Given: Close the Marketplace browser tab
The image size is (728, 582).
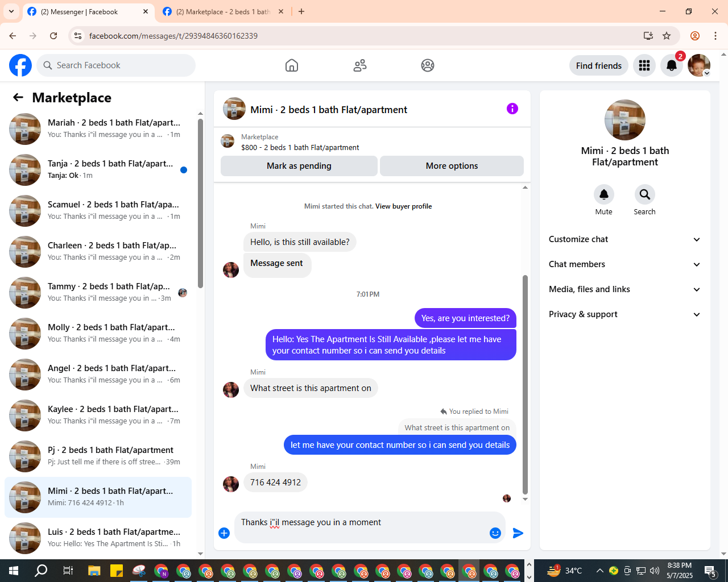Looking at the screenshot, I should 281,11.
